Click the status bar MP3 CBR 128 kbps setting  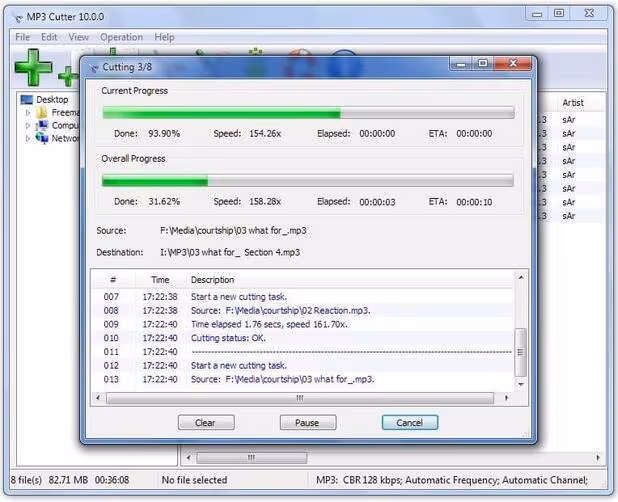(x=452, y=480)
